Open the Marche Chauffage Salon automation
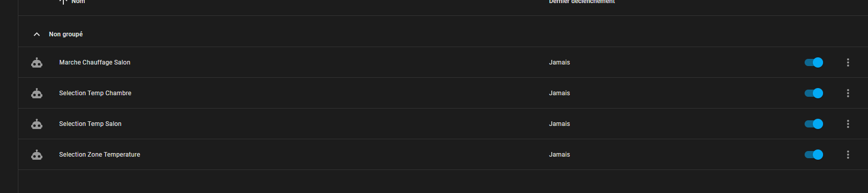This screenshot has height=193, width=868. point(95,62)
